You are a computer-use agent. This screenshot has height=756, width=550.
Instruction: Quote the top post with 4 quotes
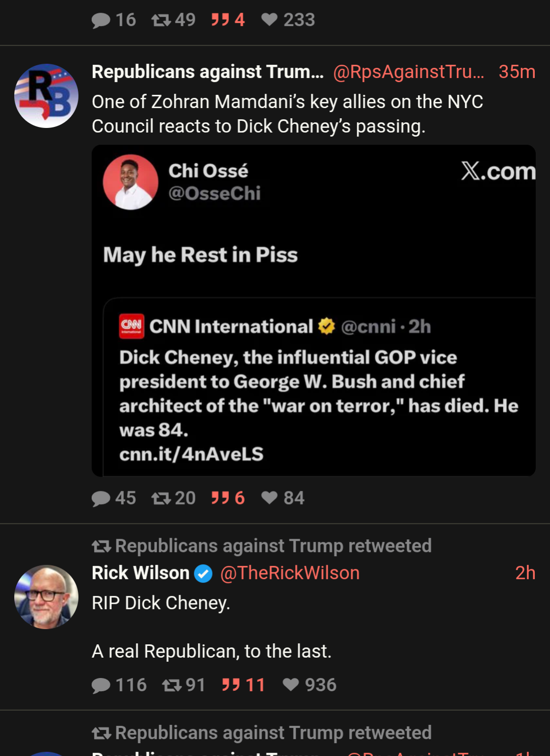pyautogui.click(x=220, y=20)
